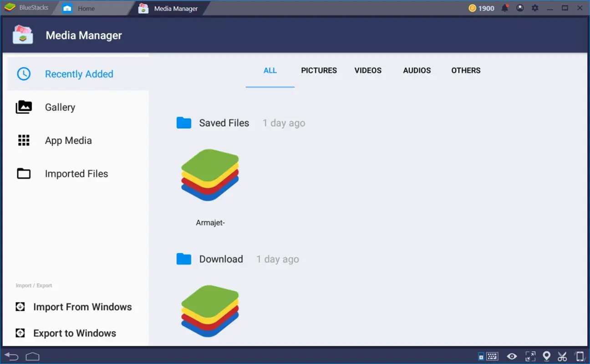Screen dimensions: 590x364
Task: Click the fullscreen resize icon
Action: point(530,356)
